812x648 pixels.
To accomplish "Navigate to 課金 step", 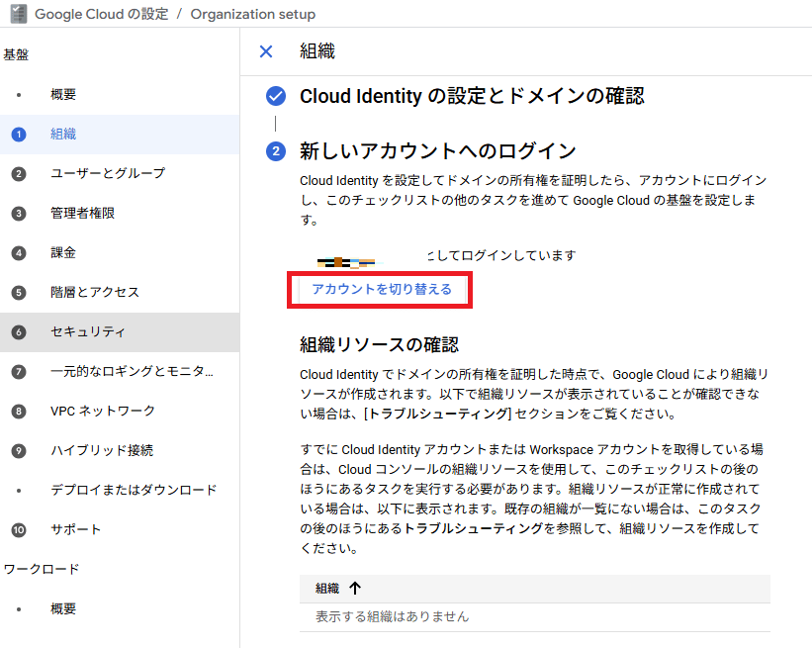I will click(120, 253).
